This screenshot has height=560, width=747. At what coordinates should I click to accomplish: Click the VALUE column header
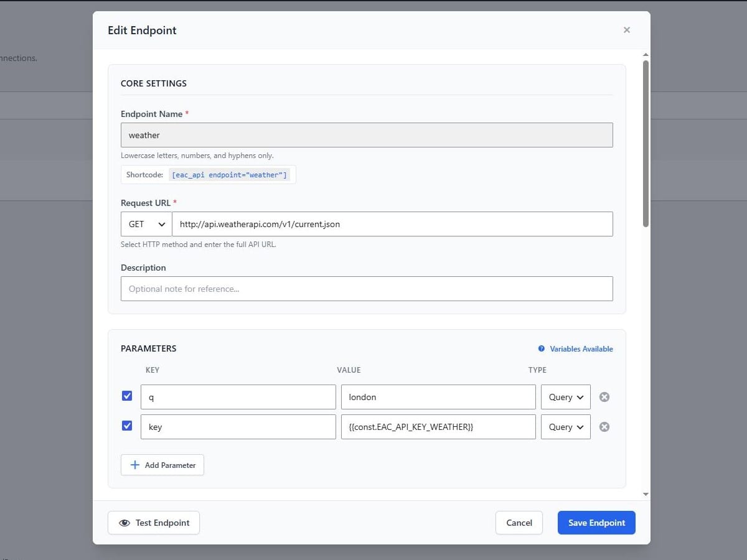(x=349, y=370)
